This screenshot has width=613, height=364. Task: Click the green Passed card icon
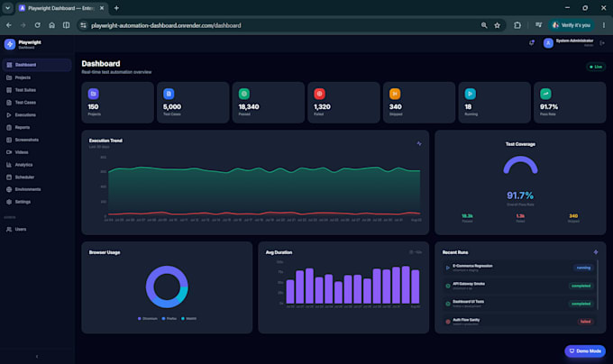pos(244,94)
